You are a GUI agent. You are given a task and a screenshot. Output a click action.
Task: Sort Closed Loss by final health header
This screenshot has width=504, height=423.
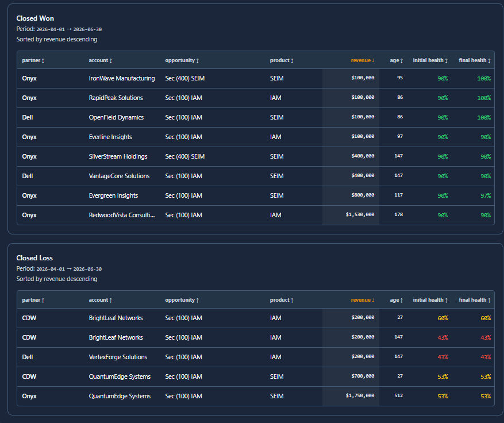475,300
